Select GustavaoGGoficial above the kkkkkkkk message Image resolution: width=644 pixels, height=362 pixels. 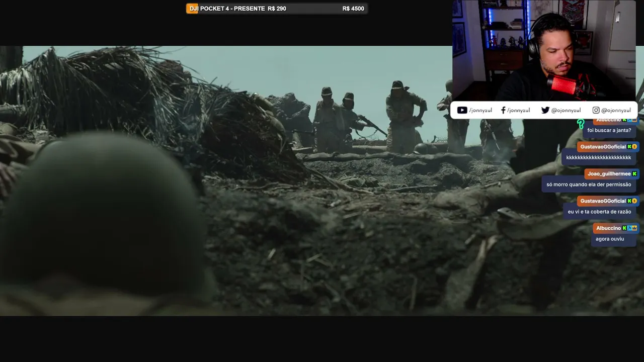click(603, 147)
